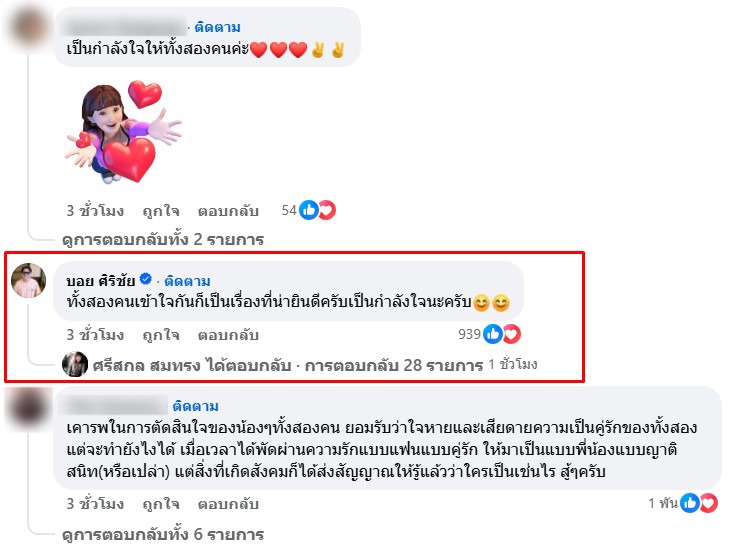756x548 pixels.
Task: Toggle ถูกใจ on the long bottom comment
Action: pos(161,504)
